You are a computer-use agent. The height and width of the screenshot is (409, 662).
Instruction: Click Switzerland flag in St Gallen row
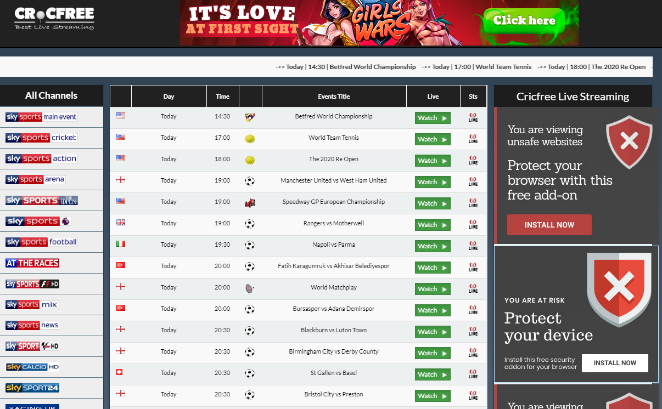[119, 372]
